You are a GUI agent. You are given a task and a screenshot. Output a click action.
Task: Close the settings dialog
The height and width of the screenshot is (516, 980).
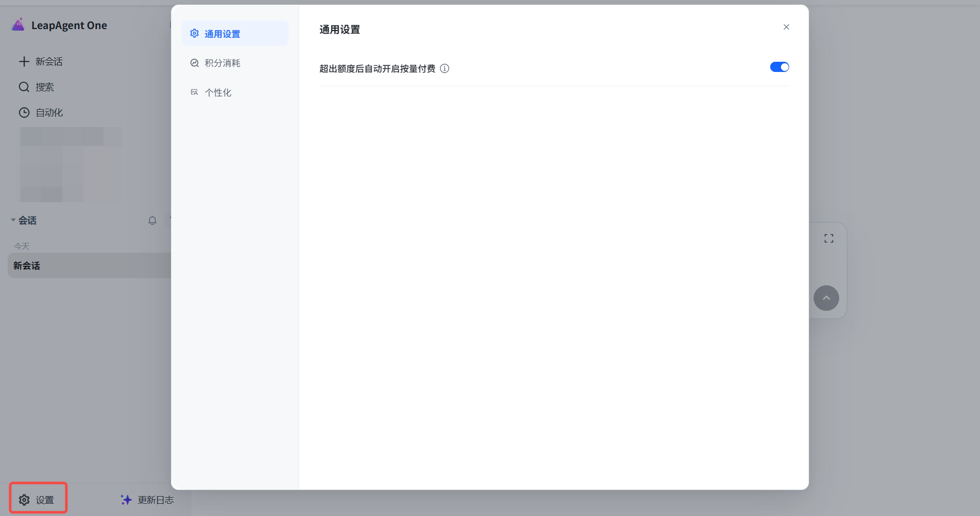[786, 27]
